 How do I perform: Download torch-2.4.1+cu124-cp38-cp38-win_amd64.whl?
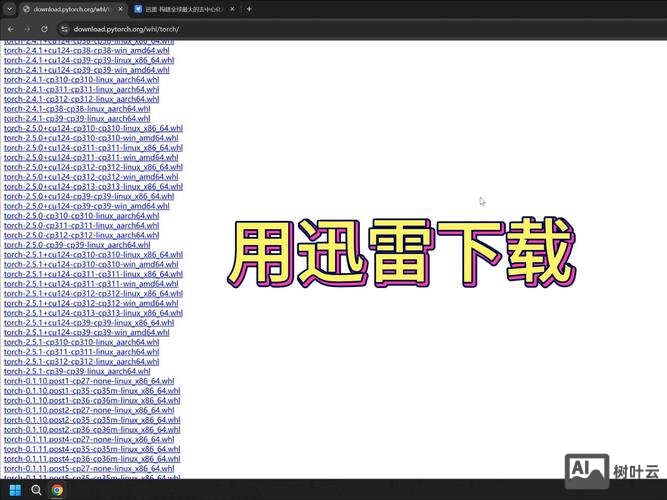click(x=86, y=50)
